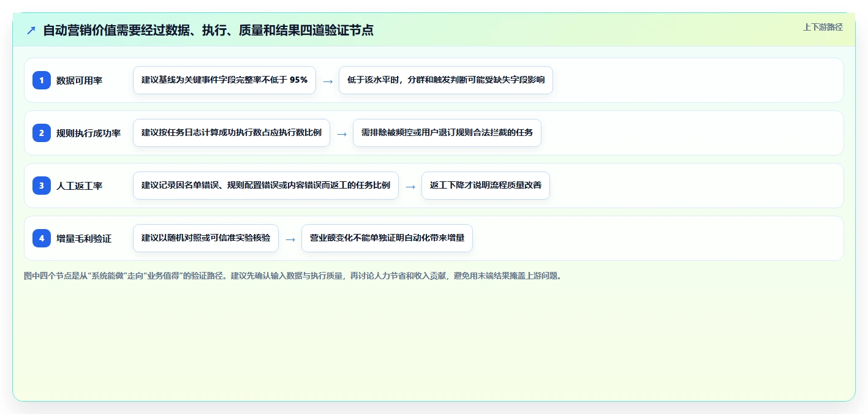Click the title 自动营销价值需要经过数据、执行、质量和结果四道验证节点
The image size is (868, 414).
[208, 30]
